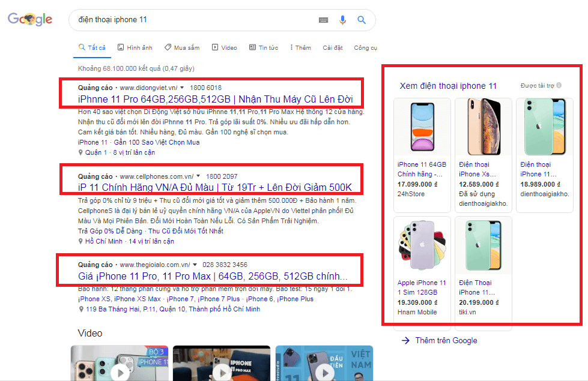Expand dropdown arrow next to www.cellphones.com.vn

[198, 176]
